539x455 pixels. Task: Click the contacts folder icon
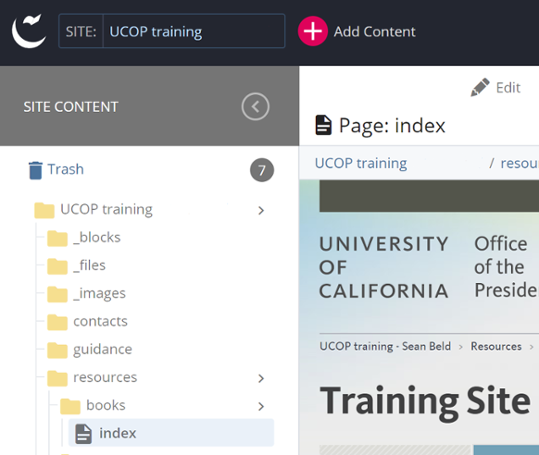click(x=57, y=322)
